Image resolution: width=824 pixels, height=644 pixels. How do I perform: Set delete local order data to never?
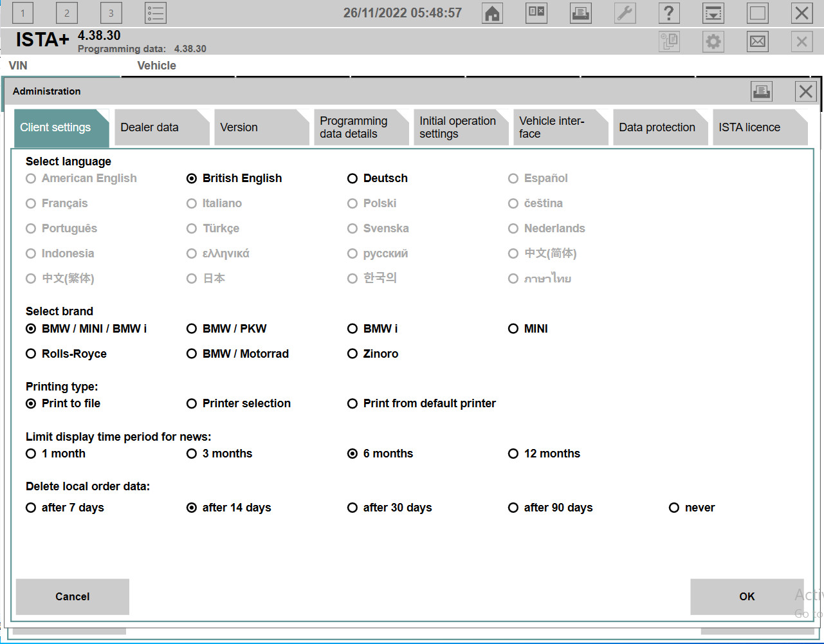(692, 508)
